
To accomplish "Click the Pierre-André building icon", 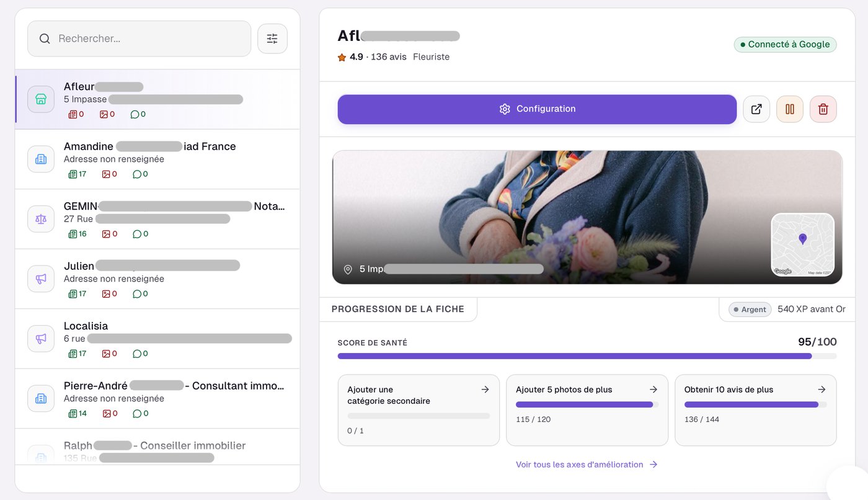I will point(41,398).
